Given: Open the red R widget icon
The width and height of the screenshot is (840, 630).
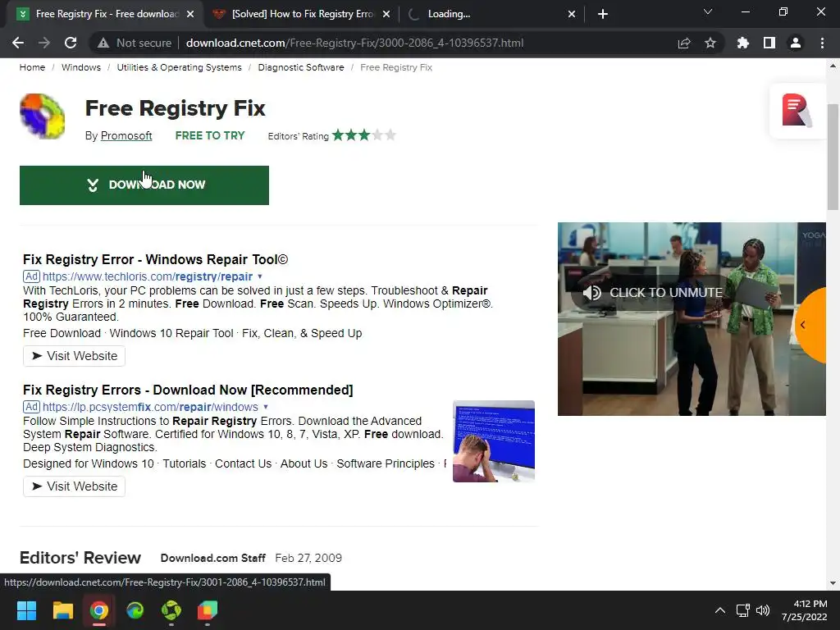Looking at the screenshot, I should tap(797, 111).
